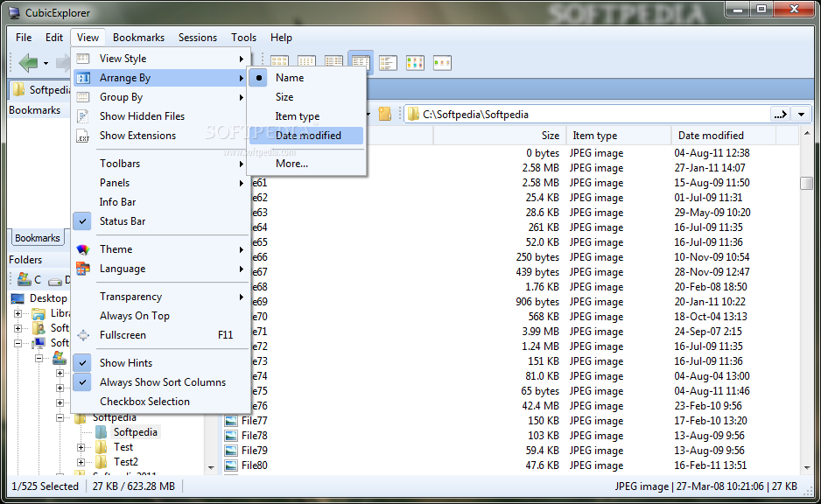Switch to Tiles view
The image size is (821, 504).
[388, 63]
